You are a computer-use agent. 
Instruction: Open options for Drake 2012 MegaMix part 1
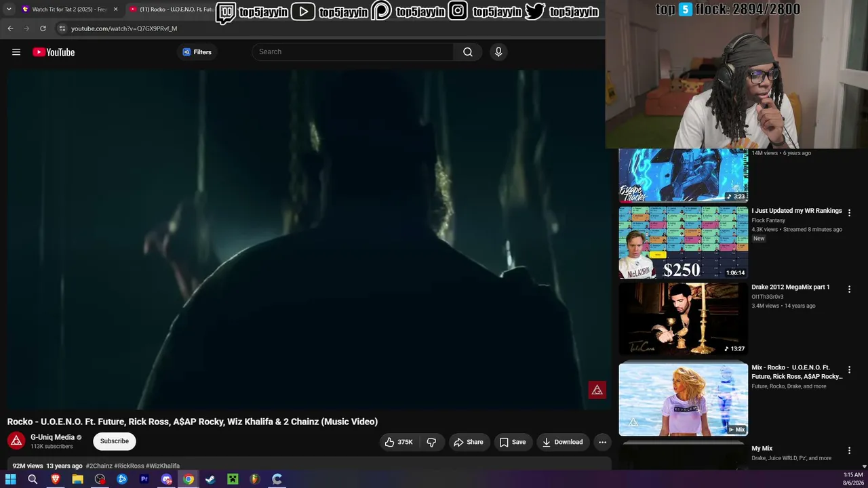coord(849,289)
